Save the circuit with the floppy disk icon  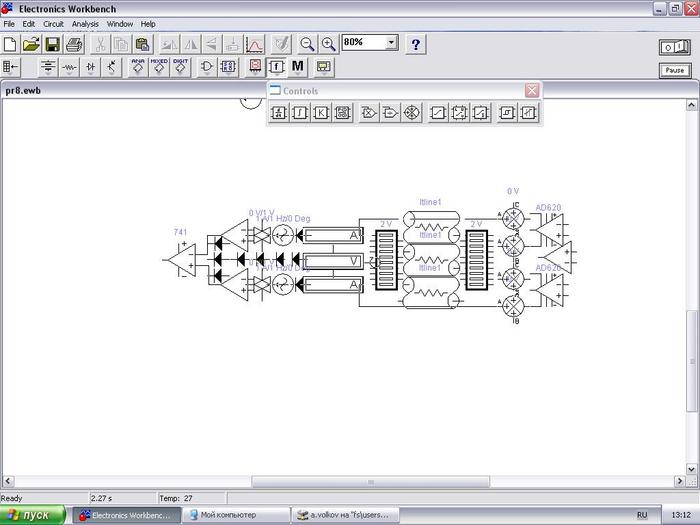click(52, 44)
